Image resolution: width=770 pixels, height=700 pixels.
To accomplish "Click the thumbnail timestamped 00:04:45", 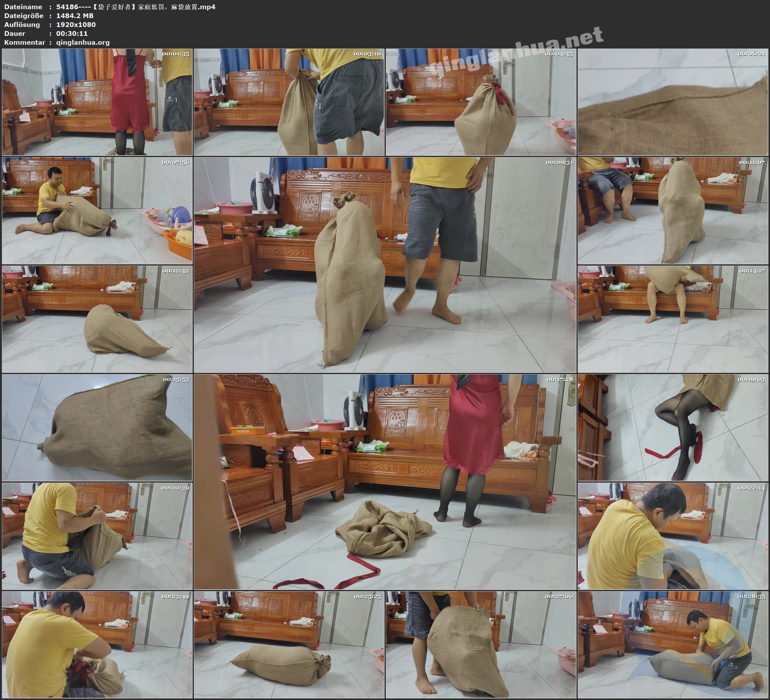I will pos(481,102).
